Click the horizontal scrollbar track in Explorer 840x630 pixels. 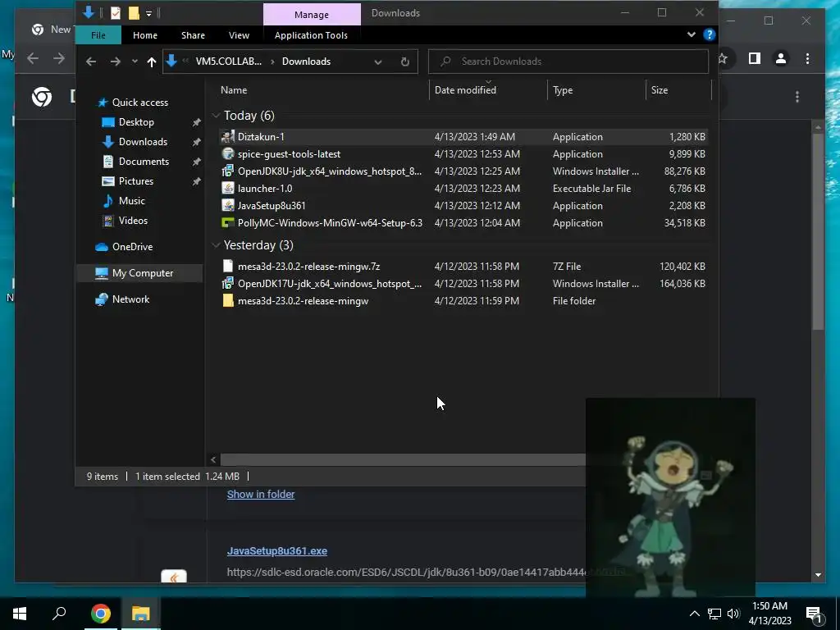point(402,459)
